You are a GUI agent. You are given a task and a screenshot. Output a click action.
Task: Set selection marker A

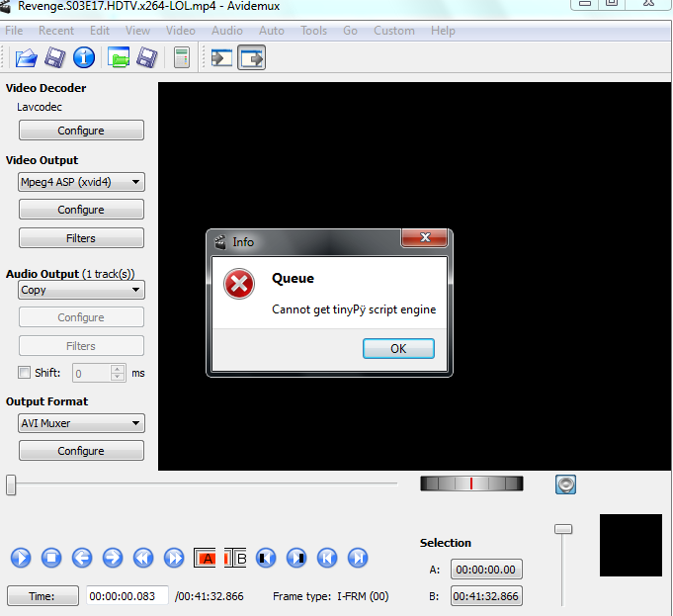[x=205, y=558]
